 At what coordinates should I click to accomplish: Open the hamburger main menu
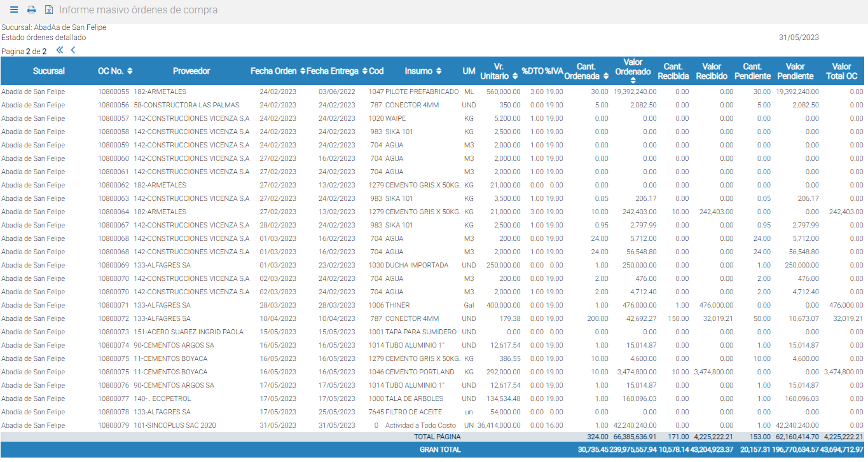point(14,10)
